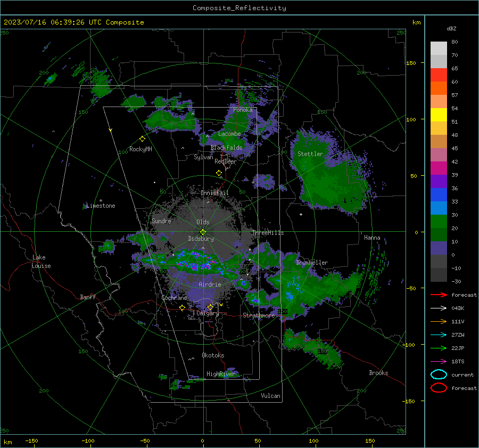Viewport: 479px width, 448px height.
Task: Click the Sylvan label
Action: click(x=203, y=157)
